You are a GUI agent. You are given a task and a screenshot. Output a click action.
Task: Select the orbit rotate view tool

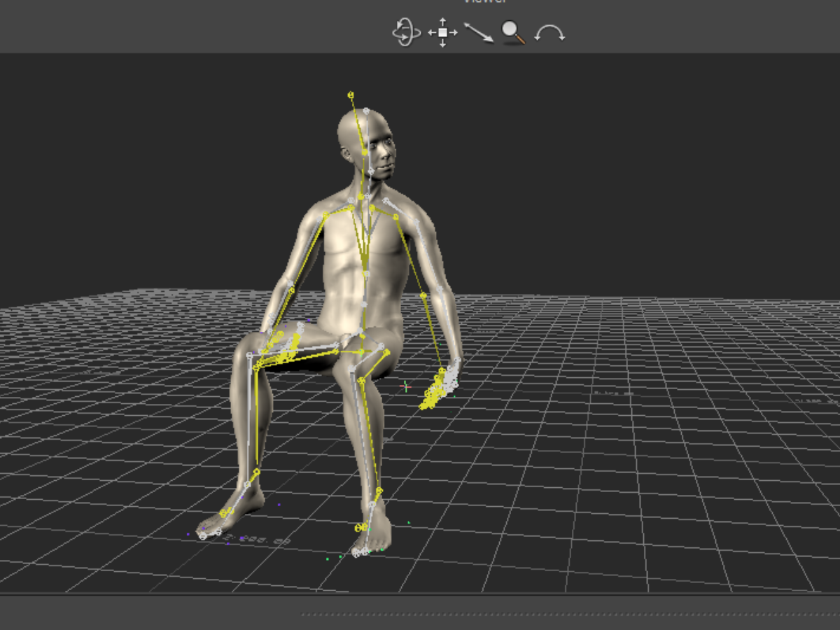pyautogui.click(x=406, y=32)
